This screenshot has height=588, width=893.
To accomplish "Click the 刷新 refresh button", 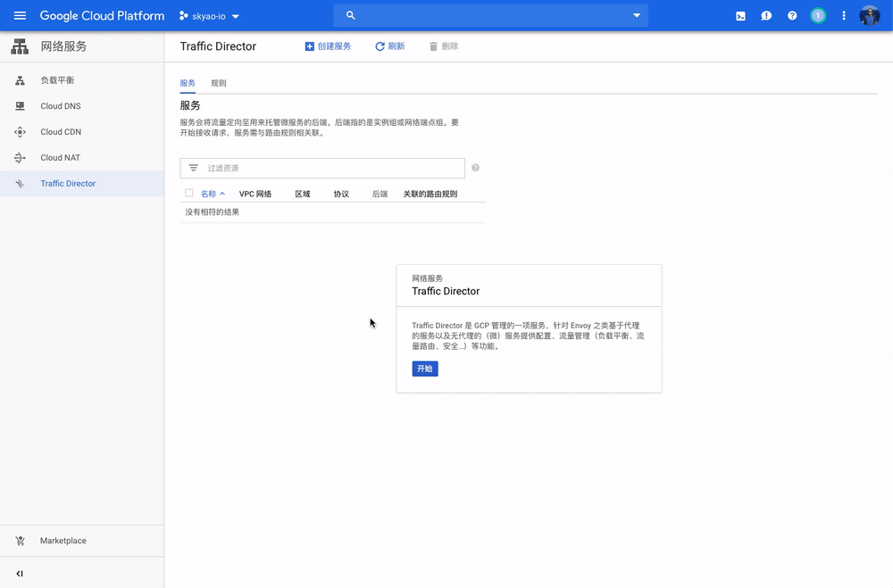I will coord(390,46).
